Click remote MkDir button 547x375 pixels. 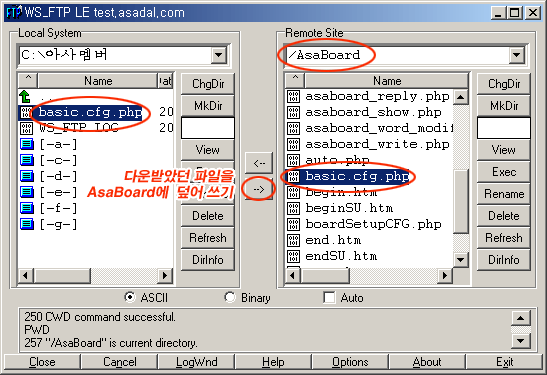pyautogui.click(x=504, y=106)
